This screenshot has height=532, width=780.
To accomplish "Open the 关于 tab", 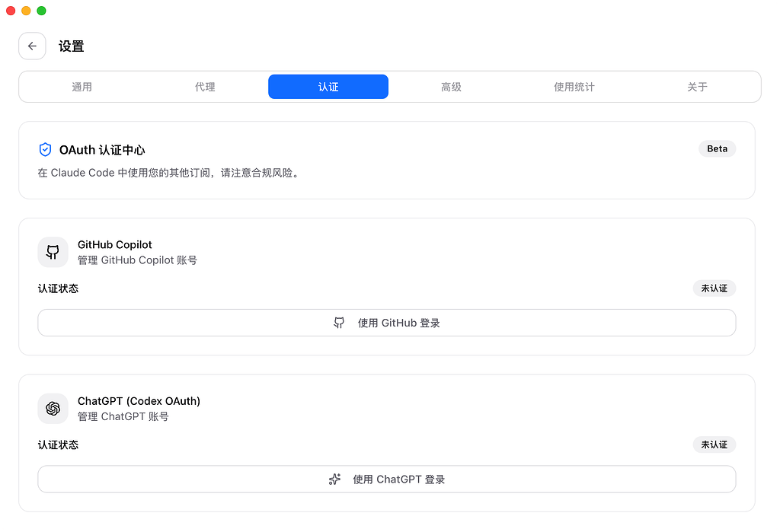I will [698, 87].
